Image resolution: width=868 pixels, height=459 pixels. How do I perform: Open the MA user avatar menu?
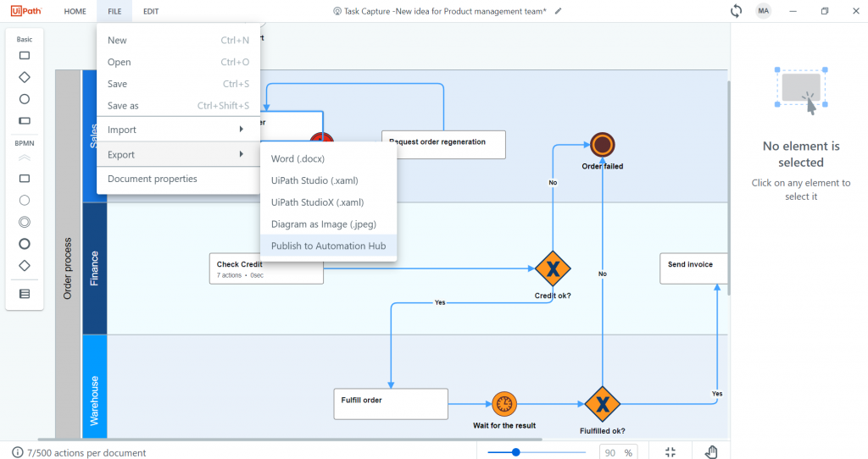tap(764, 11)
